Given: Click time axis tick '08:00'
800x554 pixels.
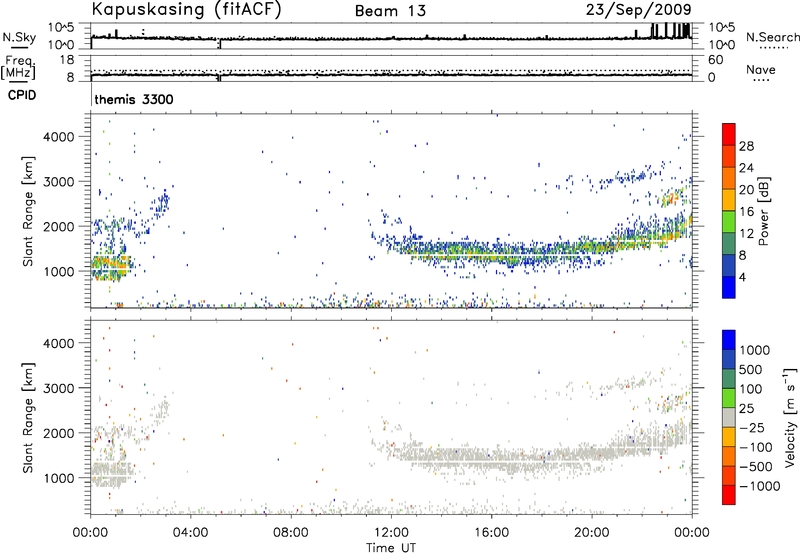Looking at the screenshot, I should (291, 533).
